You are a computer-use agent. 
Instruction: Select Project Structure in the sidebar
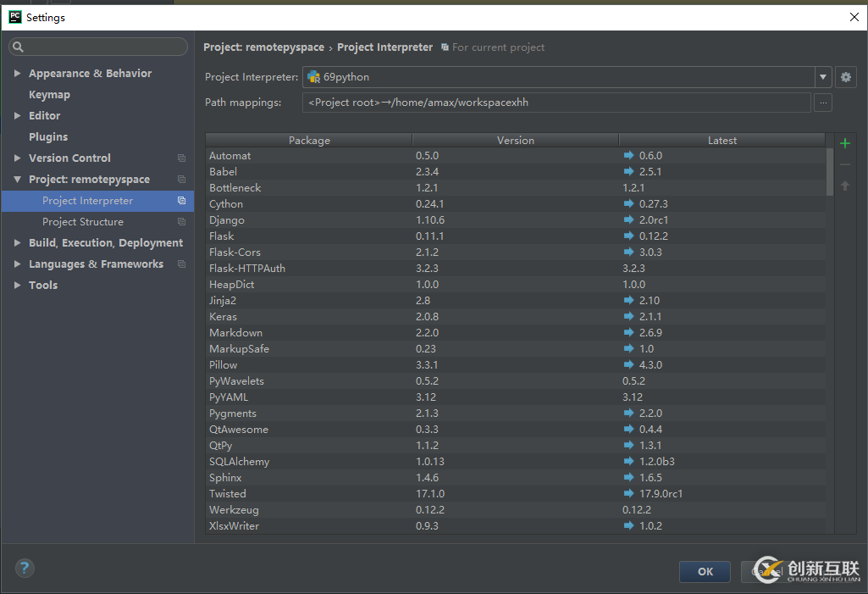[83, 222]
